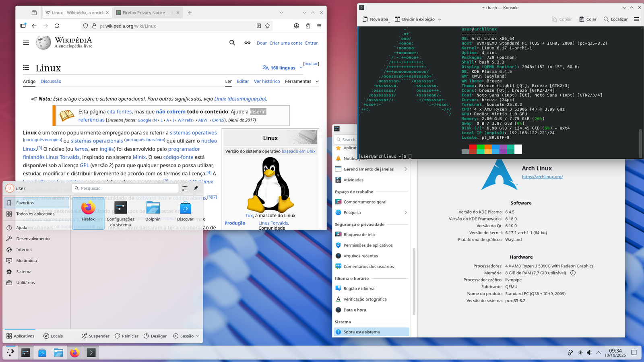The width and height of the screenshot is (644, 362).
Task: Switch to Firefox Privacy Notice tab
Action: 148,12
